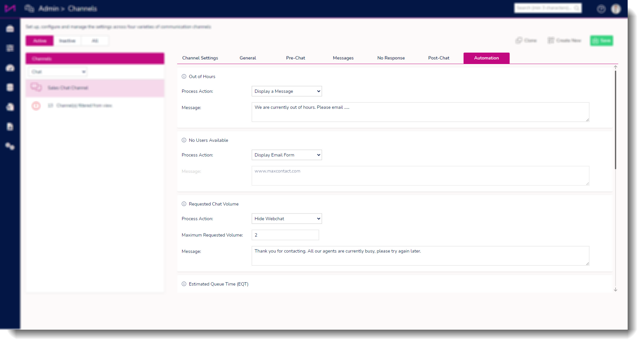Image resolution: width=644 pixels, height=346 pixels.
Task: Click the info icon beside No Users Available
Action: click(184, 140)
